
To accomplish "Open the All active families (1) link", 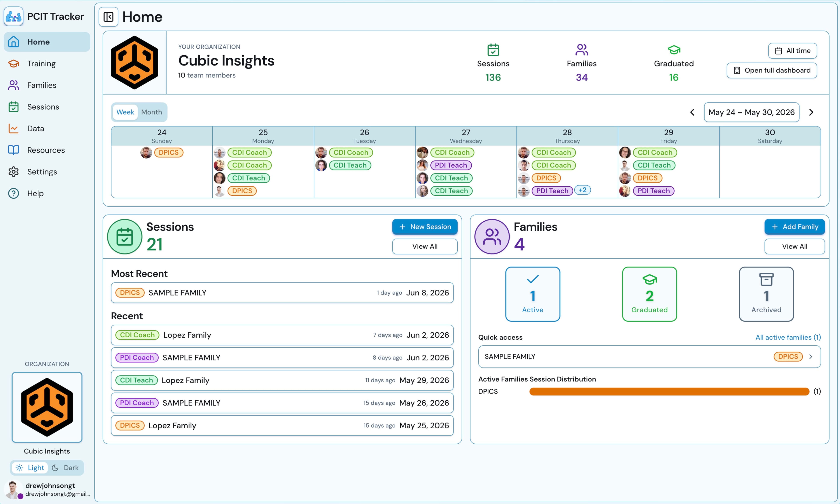I will coord(788,337).
